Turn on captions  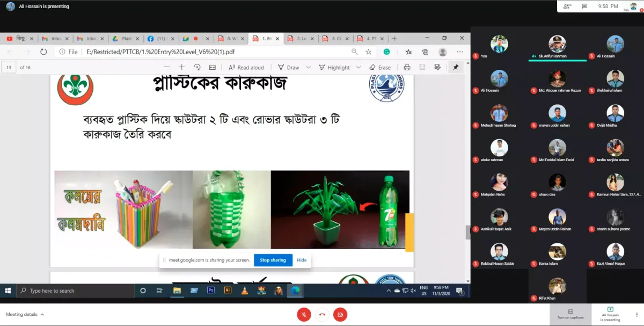[570, 314]
